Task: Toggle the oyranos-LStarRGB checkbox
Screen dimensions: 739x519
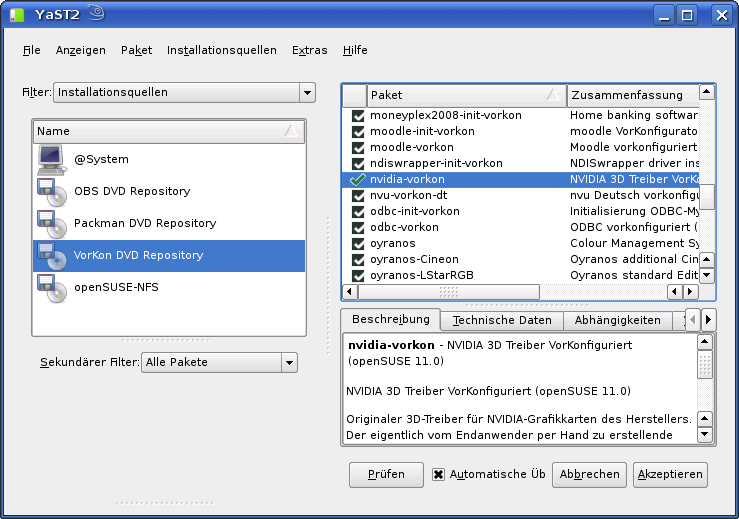Action: 358,275
